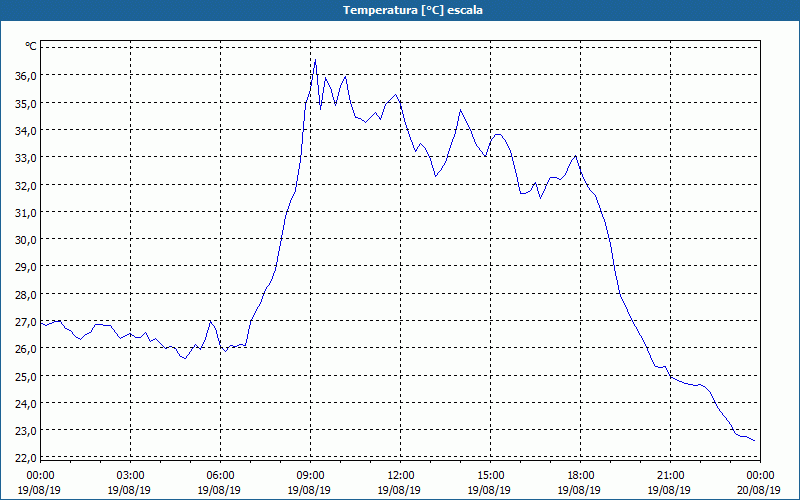This screenshot has width=800, height=500.
Task: Select the 26,0 y-axis value
Action: (x=26, y=349)
